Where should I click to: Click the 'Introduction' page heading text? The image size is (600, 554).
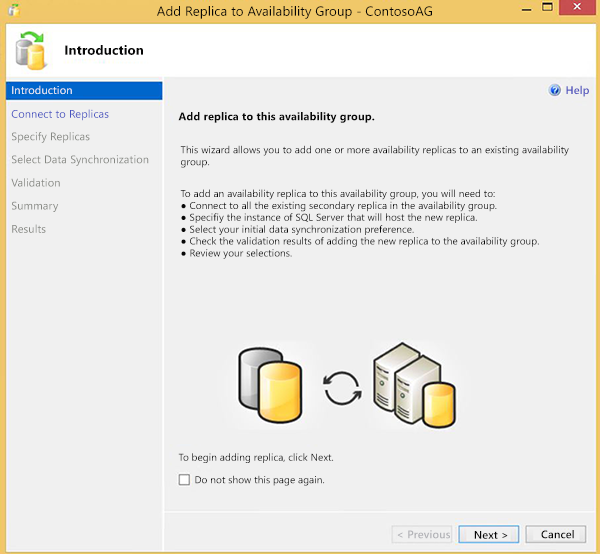coord(104,50)
